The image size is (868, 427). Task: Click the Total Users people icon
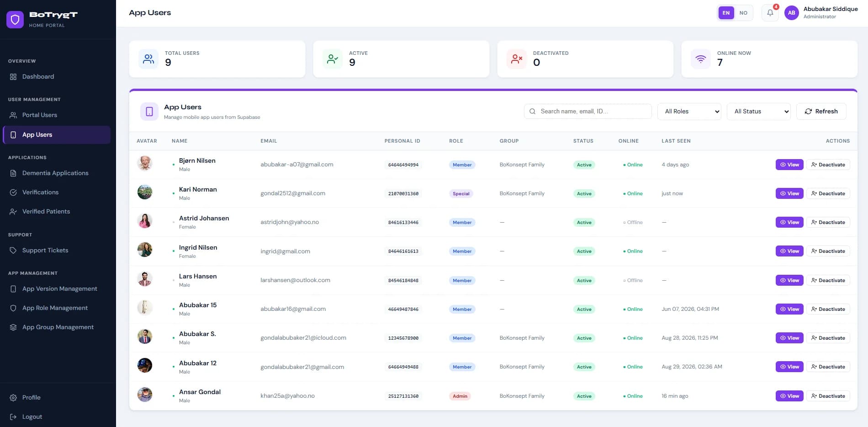point(148,59)
